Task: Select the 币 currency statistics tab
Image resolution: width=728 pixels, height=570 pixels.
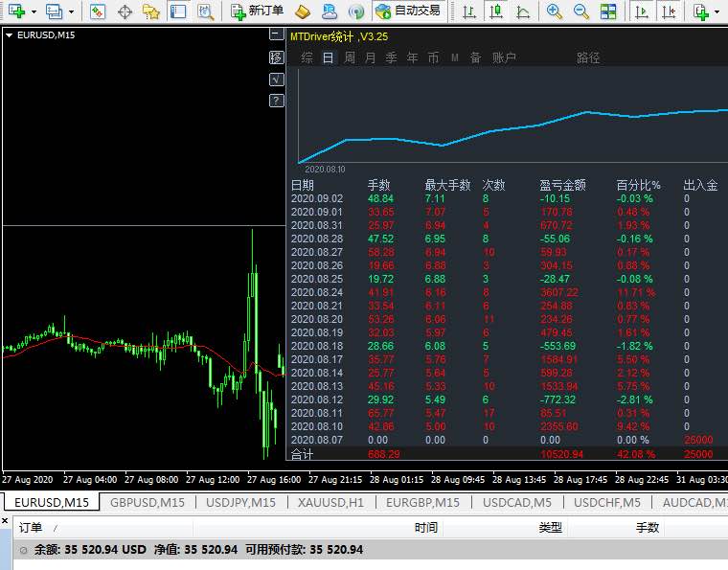Action: [433, 57]
